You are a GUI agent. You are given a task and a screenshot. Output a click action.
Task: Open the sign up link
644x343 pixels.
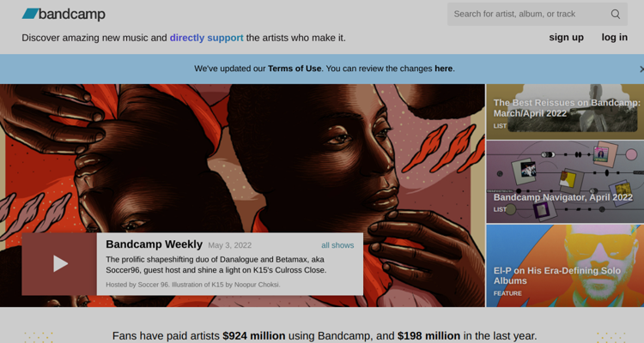[x=566, y=38]
